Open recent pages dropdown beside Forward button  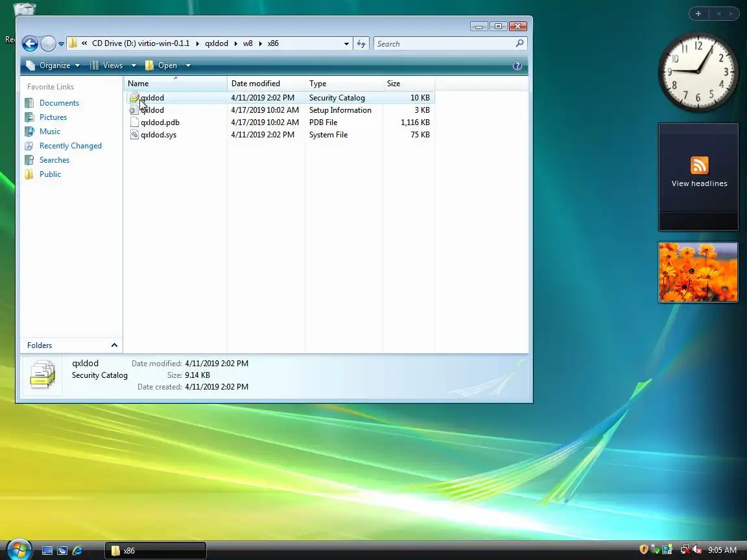[x=61, y=44]
